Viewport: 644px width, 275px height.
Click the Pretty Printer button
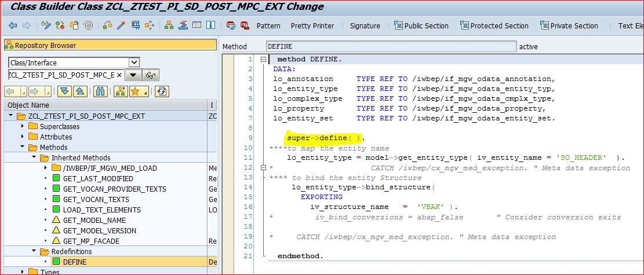(x=312, y=25)
